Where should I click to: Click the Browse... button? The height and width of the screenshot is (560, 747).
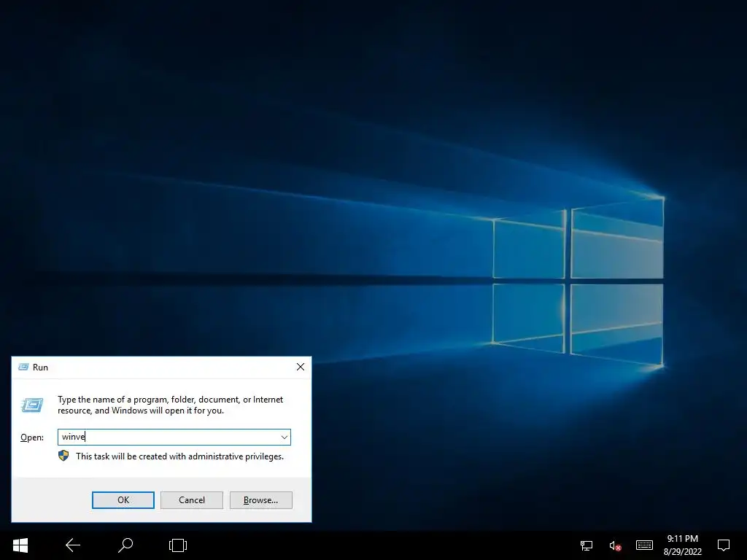pyautogui.click(x=260, y=500)
